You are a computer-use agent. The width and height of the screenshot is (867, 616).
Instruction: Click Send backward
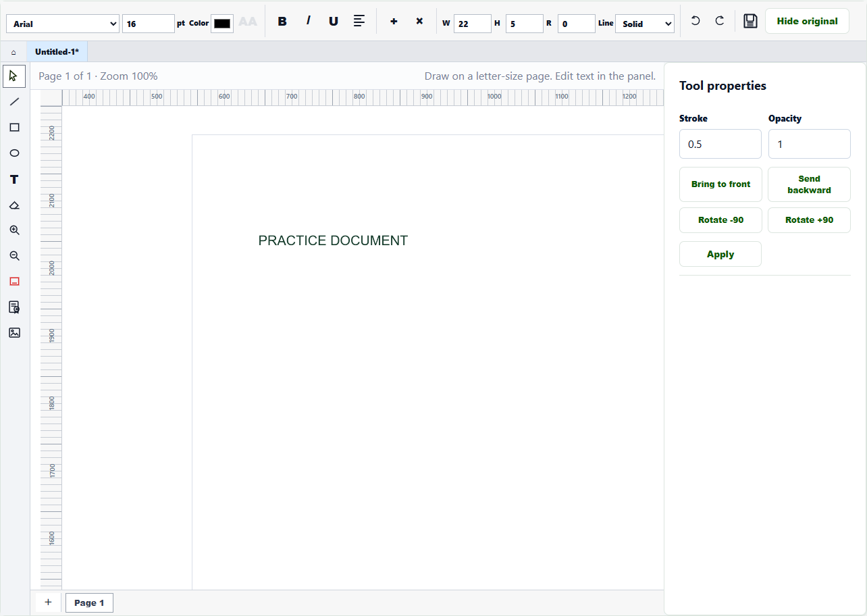(809, 184)
